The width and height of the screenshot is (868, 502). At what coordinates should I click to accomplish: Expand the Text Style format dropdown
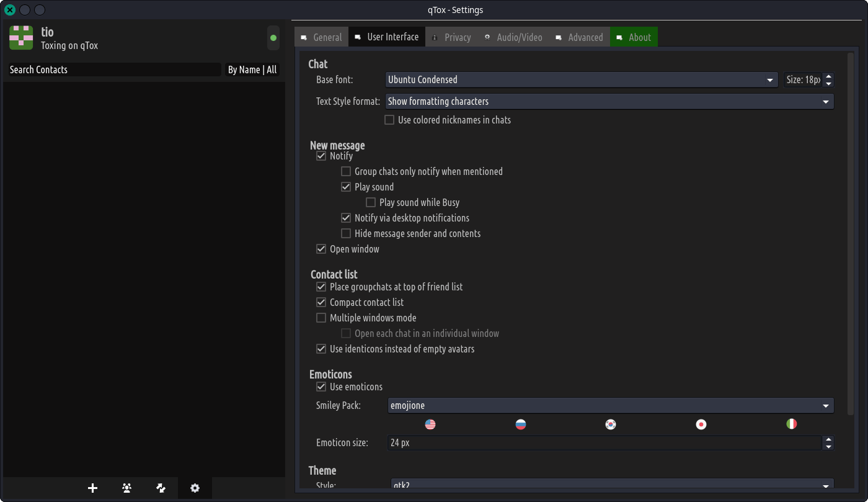coord(609,102)
